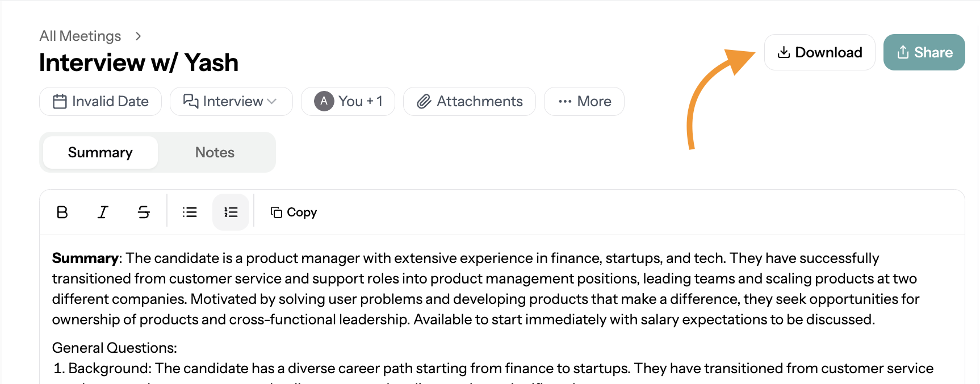Click into the summary text body
Viewport: 980px width, 384px height.
pos(466,289)
